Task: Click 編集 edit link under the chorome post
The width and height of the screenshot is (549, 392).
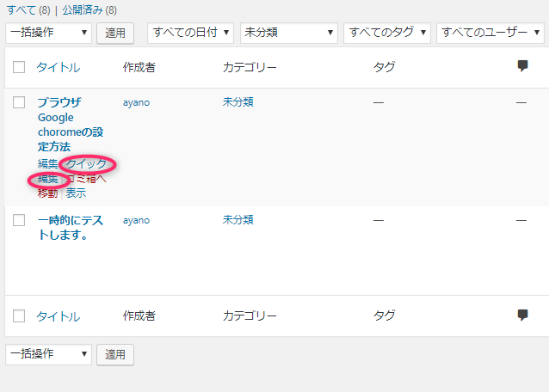Action: point(47,163)
